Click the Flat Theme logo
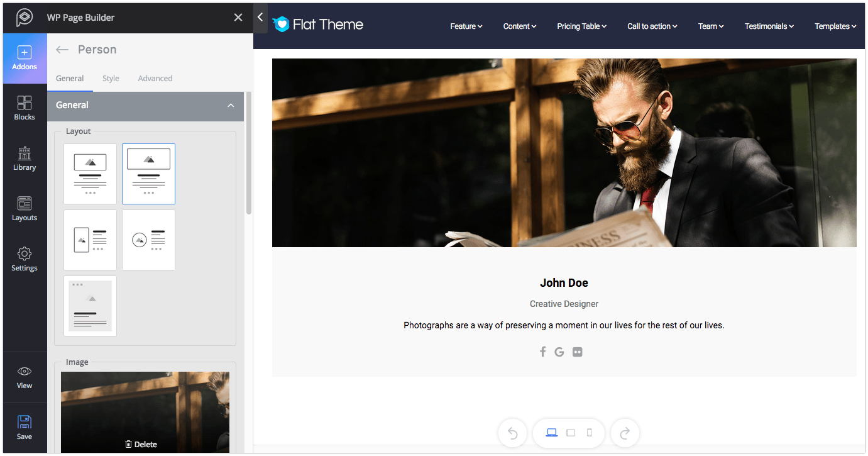The width and height of the screenshot is (868, 456). 318,25
